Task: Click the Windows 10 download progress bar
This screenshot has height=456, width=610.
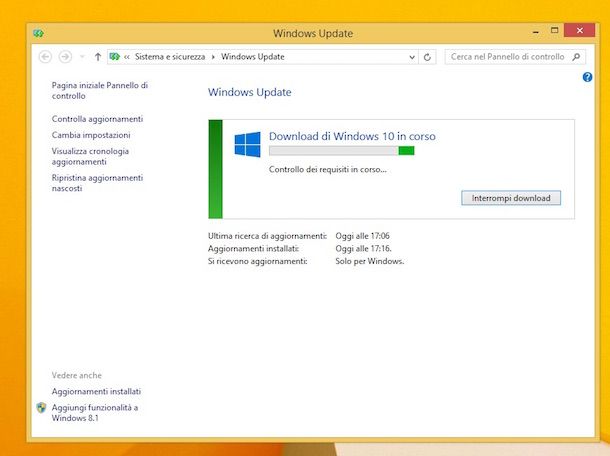Action: (x=342, y=151)
